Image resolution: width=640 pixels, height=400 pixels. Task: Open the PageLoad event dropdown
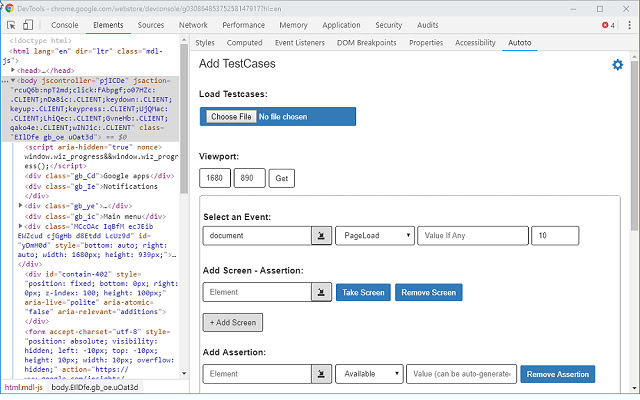(375, 236)
